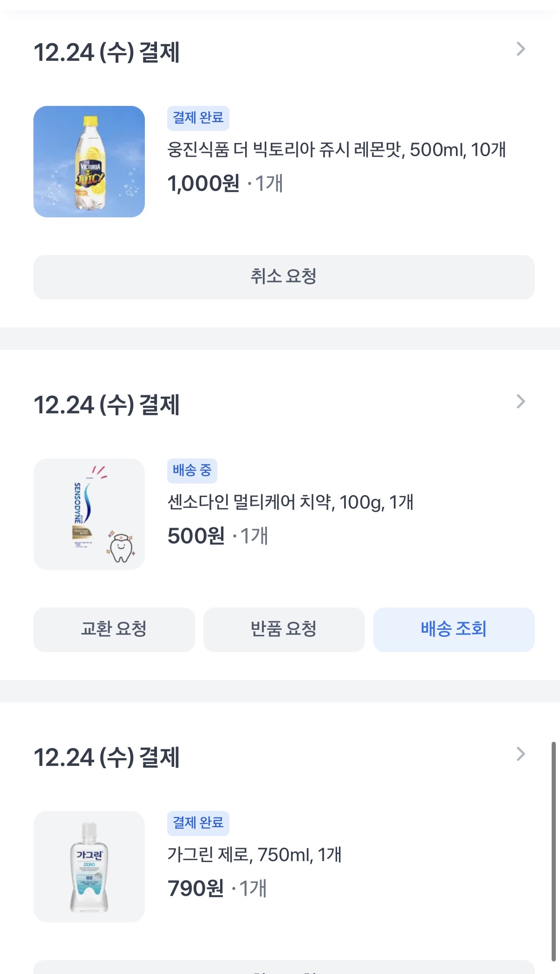Click the vertical scrollbar thumb
Viewport: 560px width, 974px height.
[x=553, y=850]
